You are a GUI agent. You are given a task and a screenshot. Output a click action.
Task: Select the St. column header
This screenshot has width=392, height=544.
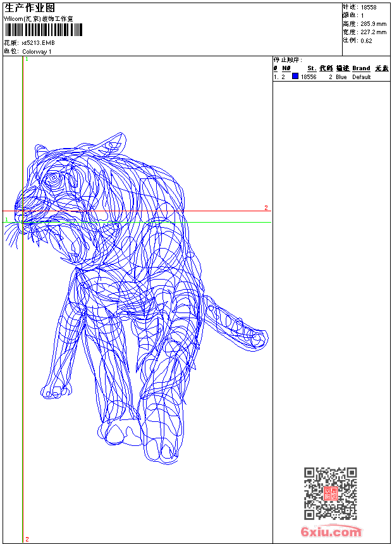tap(312, 68)
